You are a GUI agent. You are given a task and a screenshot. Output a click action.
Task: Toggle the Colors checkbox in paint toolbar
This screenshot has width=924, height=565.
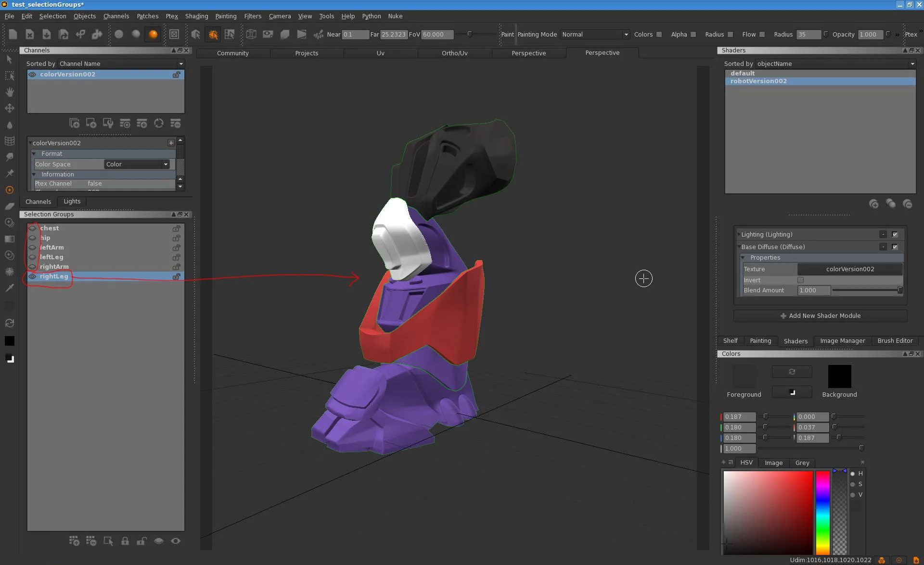coord(659,35)
